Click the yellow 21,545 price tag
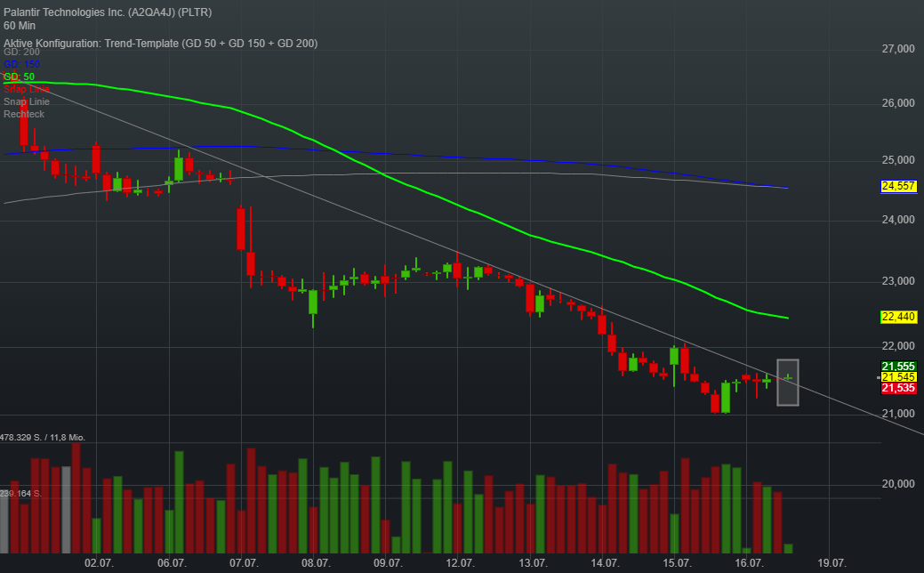Image resolution: width=924 pixels, height=573 pixels. (898, 377)
